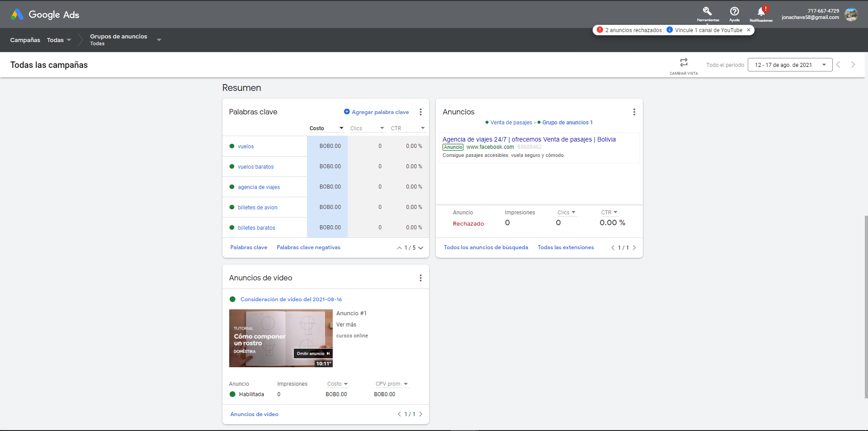Open Palabras clave card options menu

[420, 112]
